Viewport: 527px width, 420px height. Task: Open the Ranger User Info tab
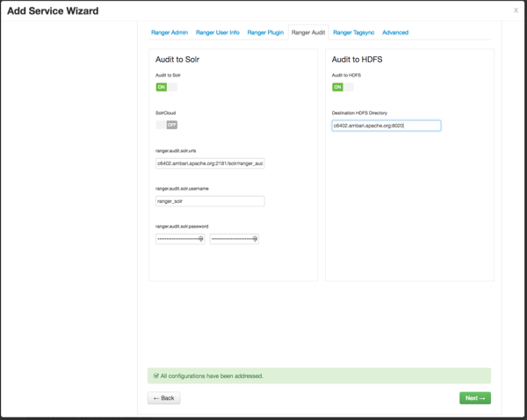tap(217, 33)
